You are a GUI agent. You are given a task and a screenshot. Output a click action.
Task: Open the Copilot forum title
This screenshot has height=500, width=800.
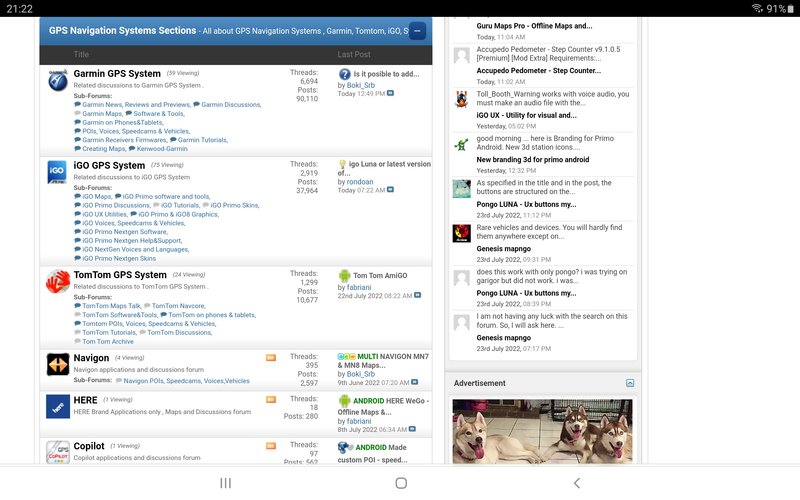point(89,446)
